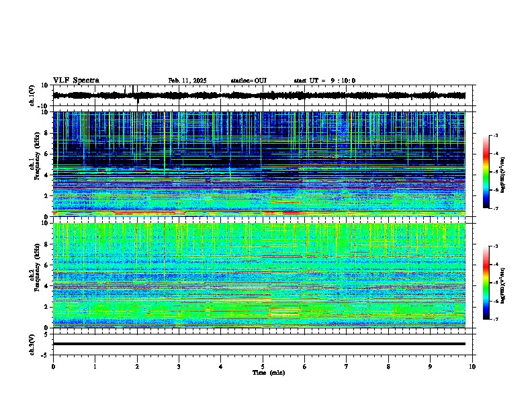Image resolution: width=532 pixels, height=411 pixels.
Task: Click inside the ch.2 spectrogram panel
Action: click(259, 275)
